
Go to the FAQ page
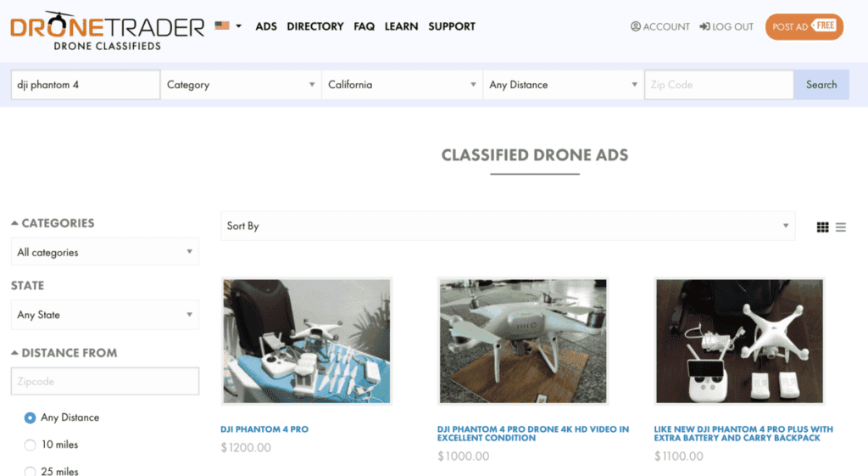[364, 26]
